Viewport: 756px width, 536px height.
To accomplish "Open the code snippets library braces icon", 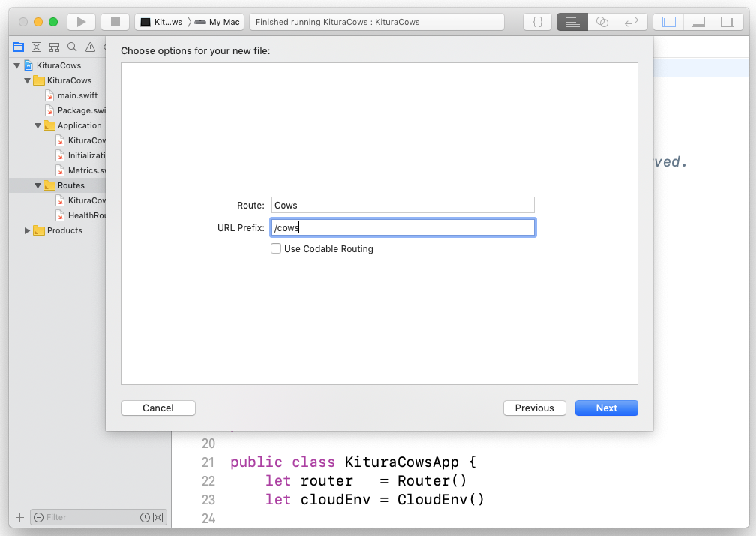I will point(537,22).
